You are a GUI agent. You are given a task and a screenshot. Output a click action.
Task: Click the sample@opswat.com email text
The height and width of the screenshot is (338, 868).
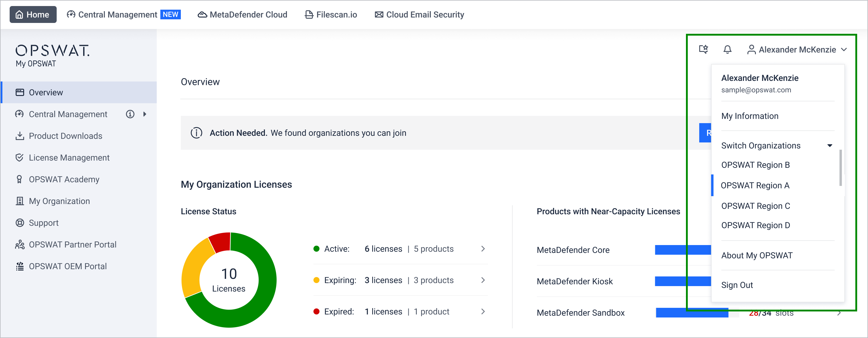[756, 90]
